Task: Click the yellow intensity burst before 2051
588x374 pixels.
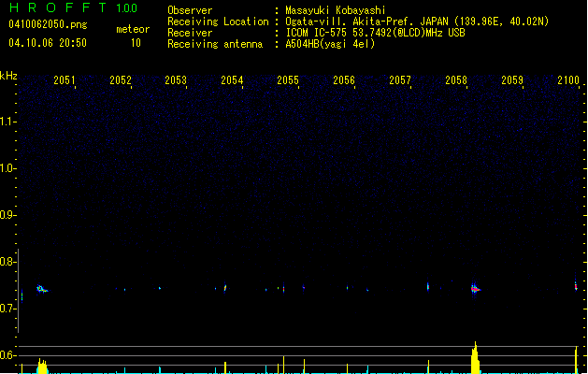Action: point(42,366)
